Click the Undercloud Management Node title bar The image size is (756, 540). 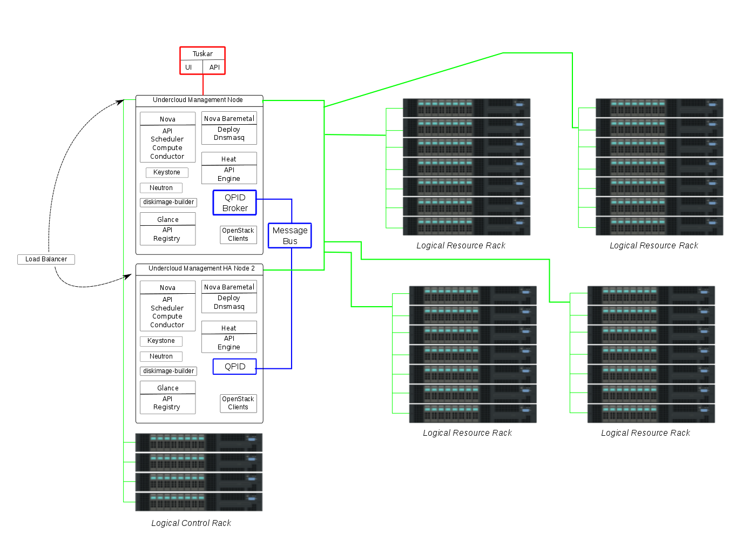tap(199, 100)
